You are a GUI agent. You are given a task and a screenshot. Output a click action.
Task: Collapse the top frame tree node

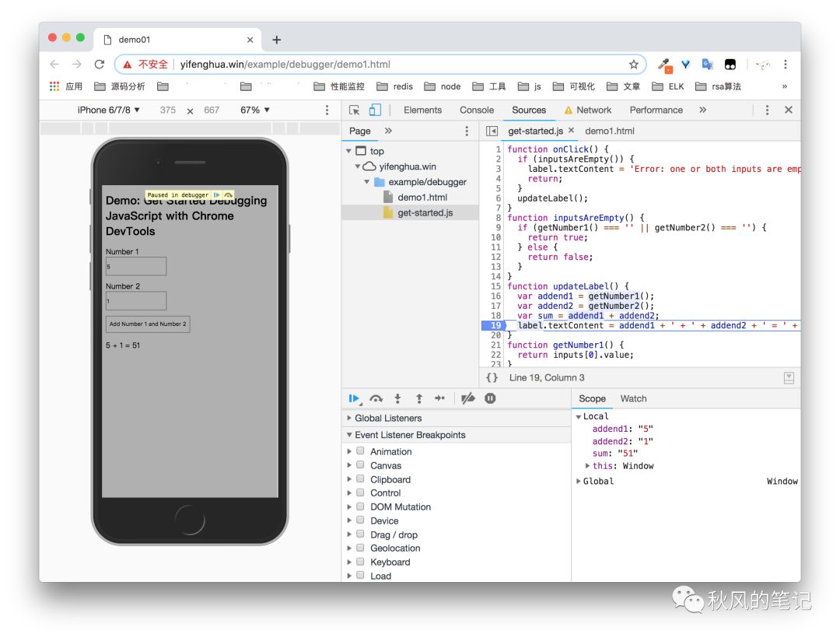pos(348,151)
